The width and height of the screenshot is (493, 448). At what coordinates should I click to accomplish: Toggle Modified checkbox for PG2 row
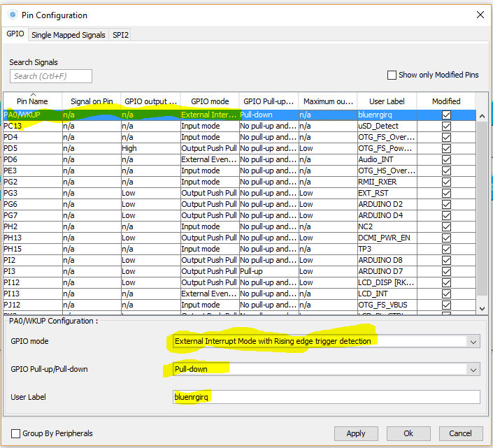[x=446, y=182]
